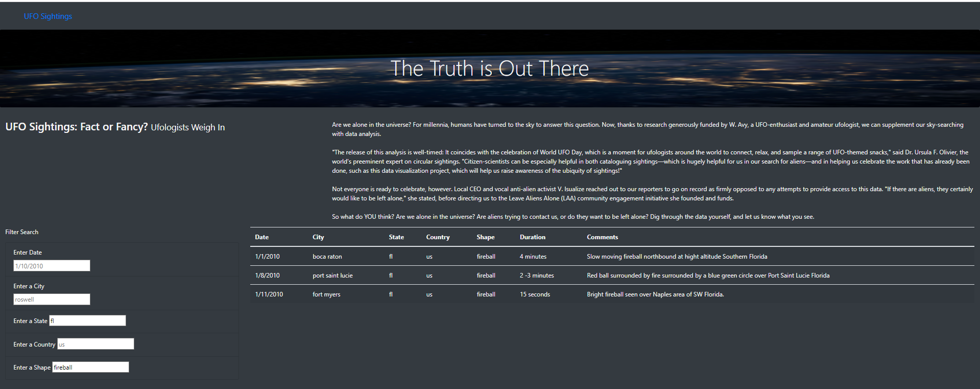The image size is (980, 389).
Task: Click the fl state in boca raton row
Action: click(391, 257)
